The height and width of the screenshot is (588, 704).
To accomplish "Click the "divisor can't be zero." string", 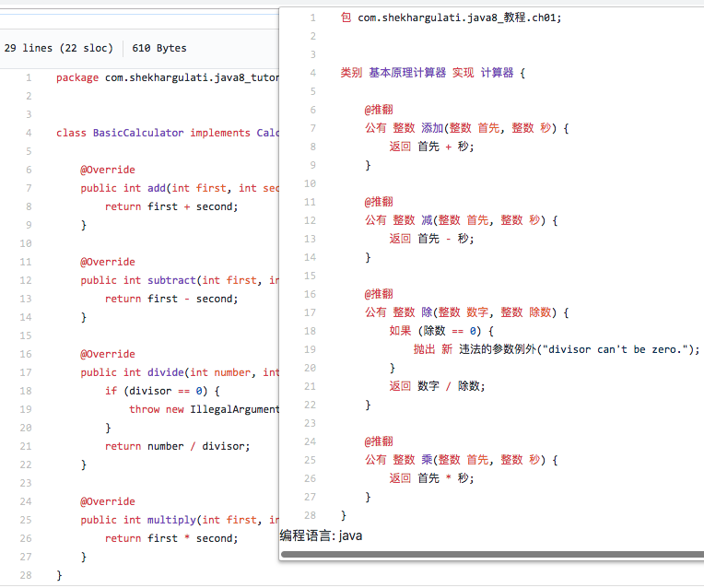I will coord(616,349).
